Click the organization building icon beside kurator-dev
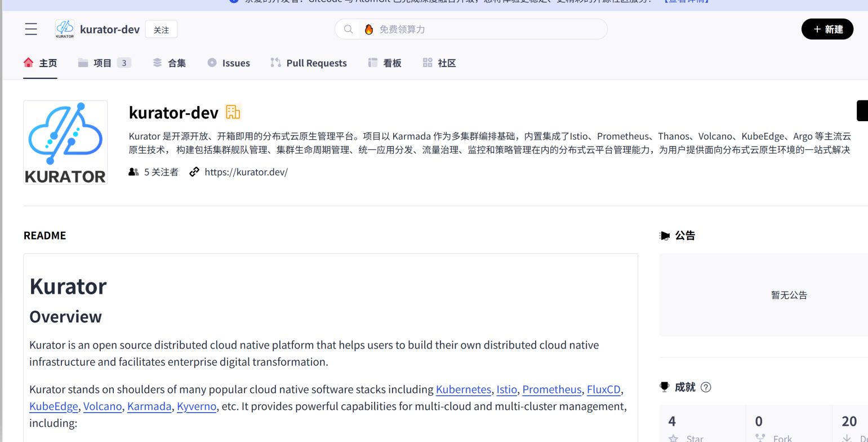This screenshot has width=868, height=442. click(x=233, y=112)
